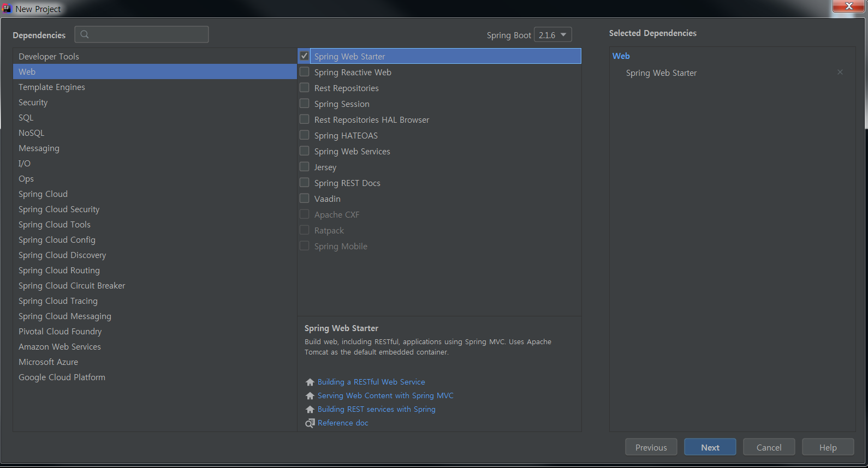Cancel the New Project wizard
This screenshot has width=868, height=468.
769,447
